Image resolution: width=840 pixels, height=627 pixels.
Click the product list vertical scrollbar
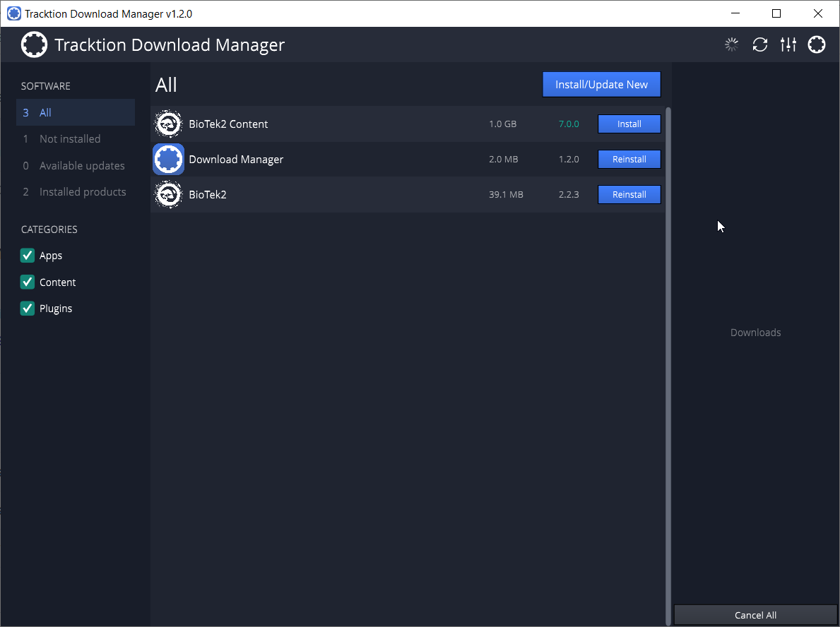pyautogui.click(x=668, y=353)
